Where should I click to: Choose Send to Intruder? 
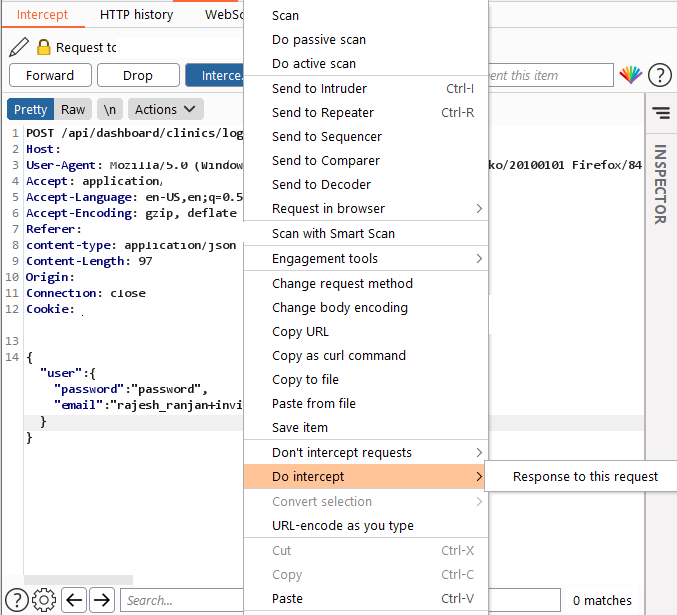coord(366,89)
